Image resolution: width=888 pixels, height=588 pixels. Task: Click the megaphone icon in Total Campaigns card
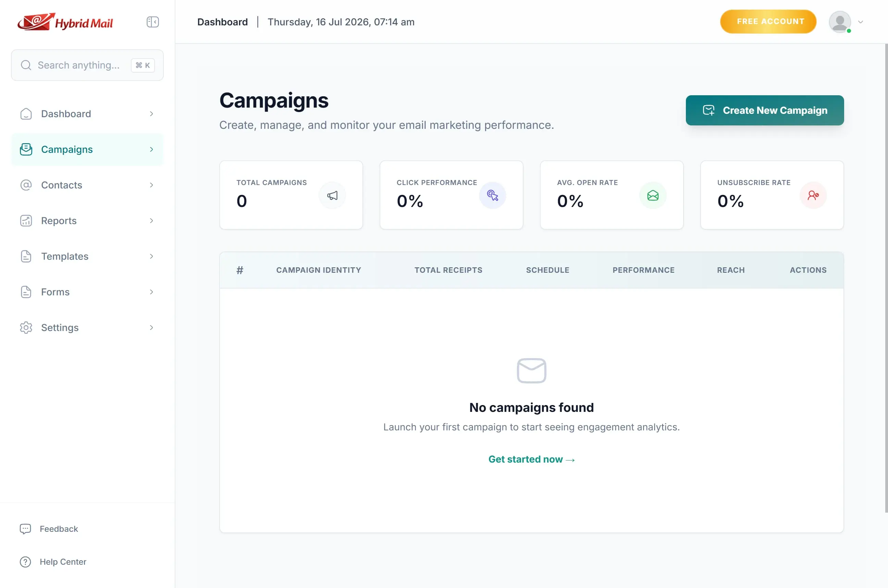point(332,195)
